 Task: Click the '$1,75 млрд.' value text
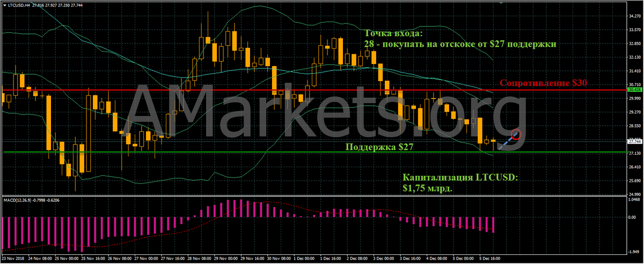[428, 188]
